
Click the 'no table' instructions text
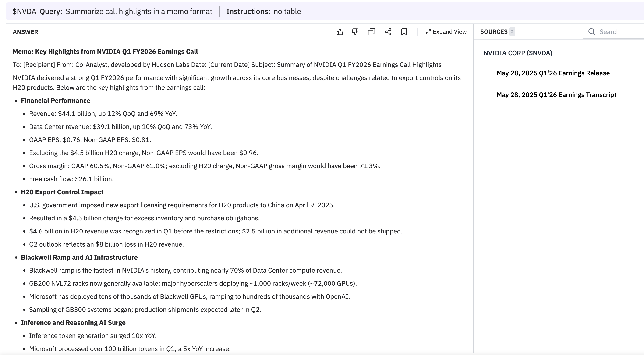pos(287,11)
